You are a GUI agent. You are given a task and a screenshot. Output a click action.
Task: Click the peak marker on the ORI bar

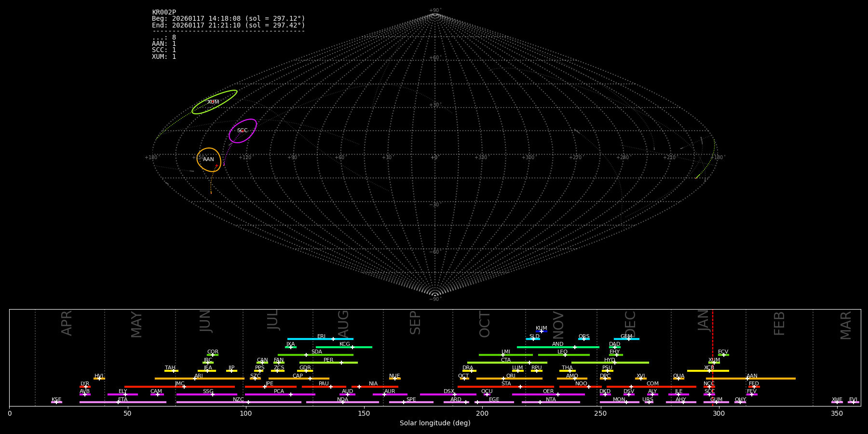tap(504, 379)
